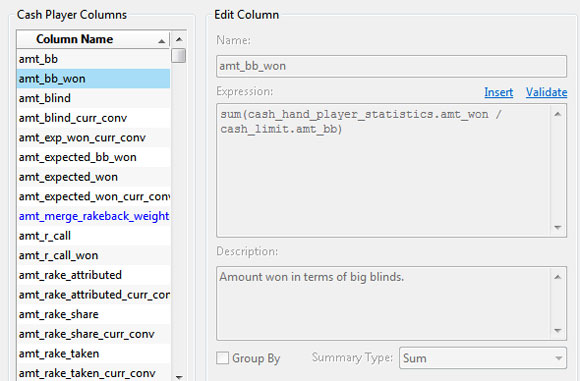This screenshot has height=381, width=580.
Task: Click Description box scroll down arrow
Action: pyautogui.click(x=558, y=330)
